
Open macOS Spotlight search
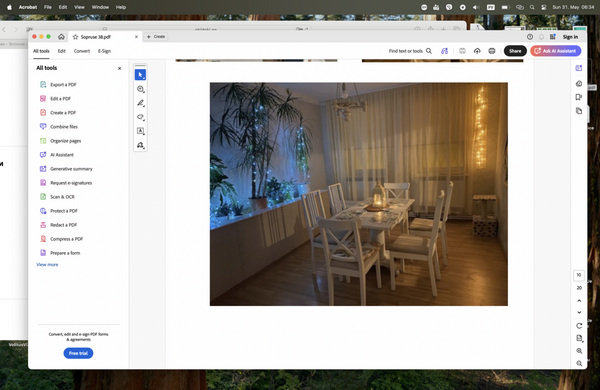click(532, 7)
